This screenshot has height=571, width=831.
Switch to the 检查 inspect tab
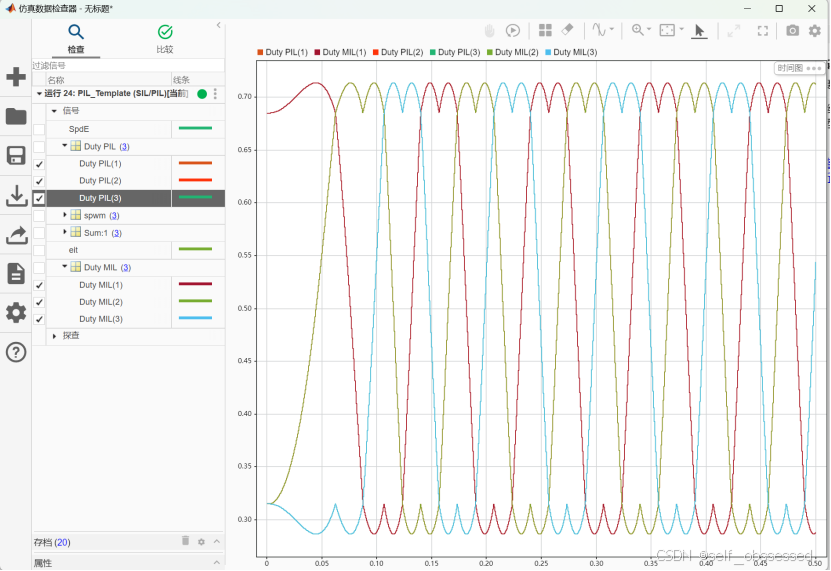76,39
